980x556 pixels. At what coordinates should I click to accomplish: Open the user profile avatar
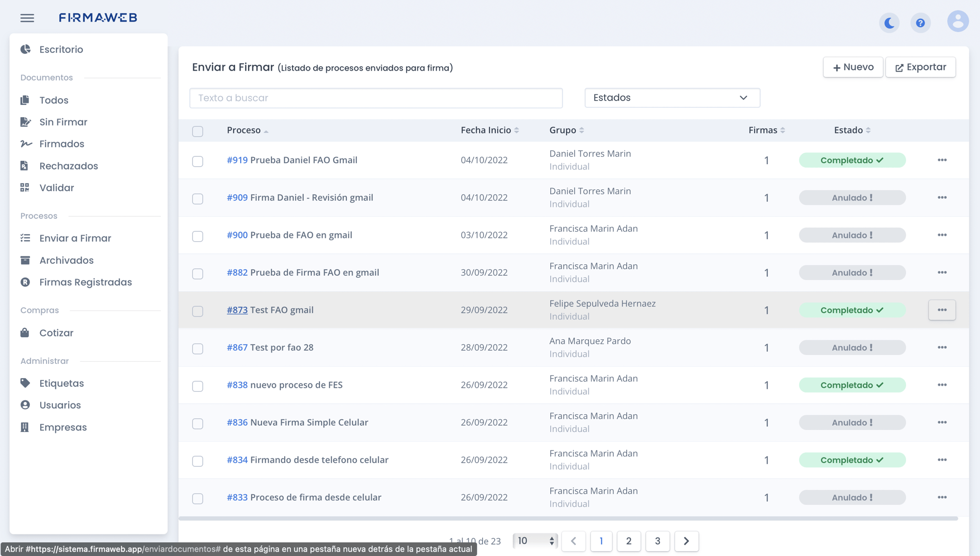click(x=958, y=22)
